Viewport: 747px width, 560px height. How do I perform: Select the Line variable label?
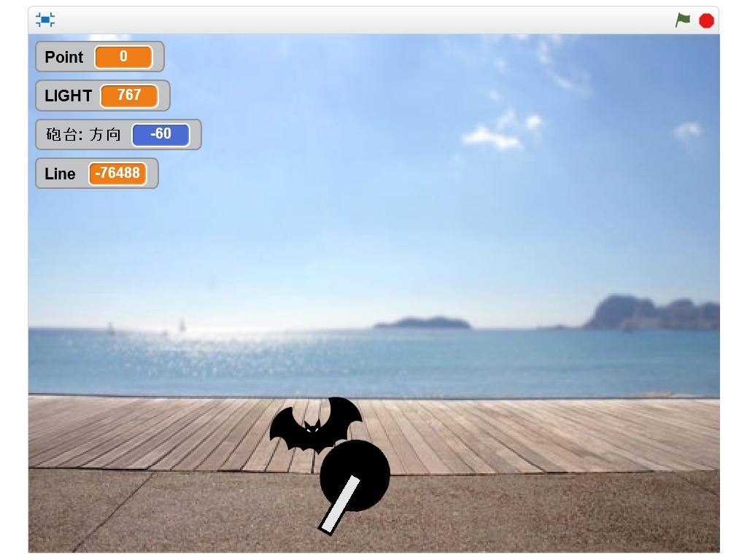click(60, 174)
